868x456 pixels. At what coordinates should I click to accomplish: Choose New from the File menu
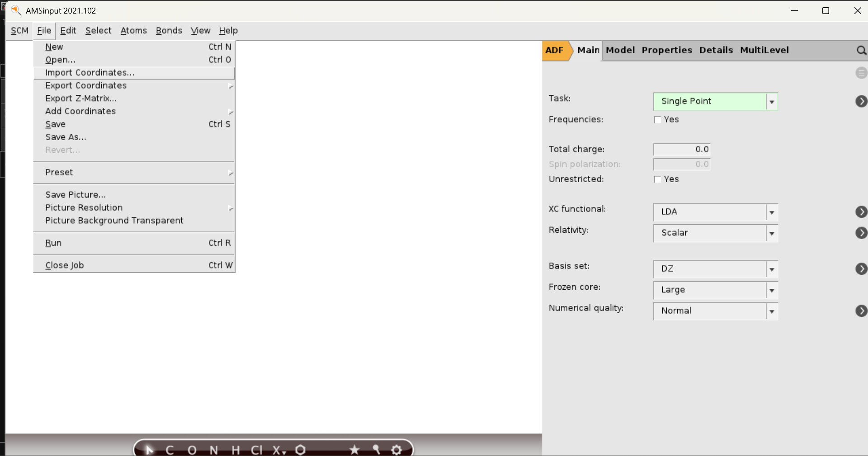click(134, 47)
